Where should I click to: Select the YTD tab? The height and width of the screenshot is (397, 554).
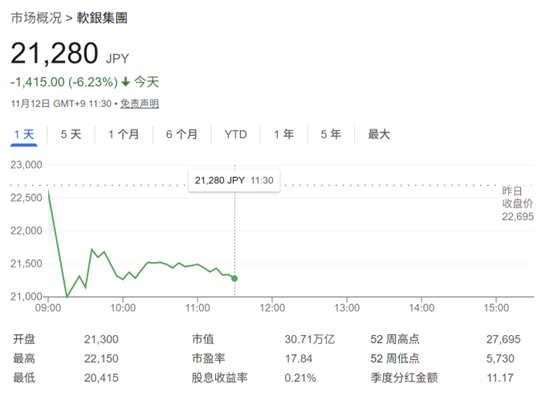pos(236,135)
